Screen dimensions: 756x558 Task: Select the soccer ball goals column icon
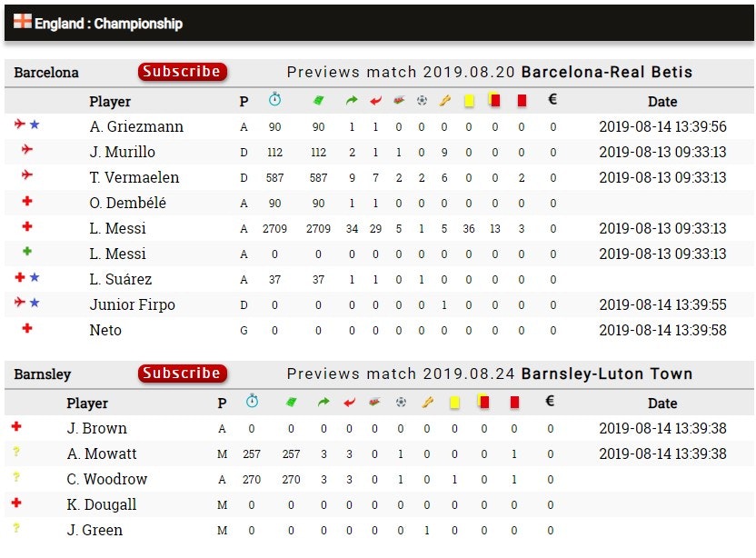[422, 102]
